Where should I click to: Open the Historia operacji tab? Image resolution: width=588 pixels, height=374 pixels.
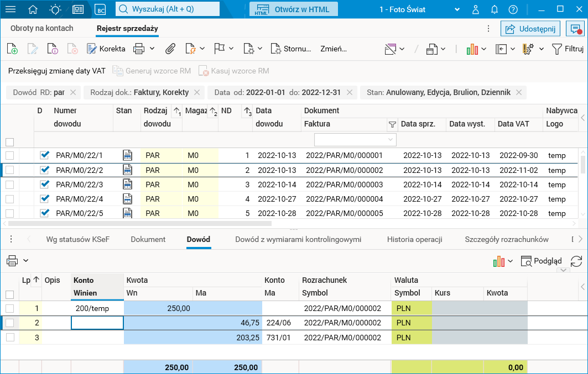(414, 239)
